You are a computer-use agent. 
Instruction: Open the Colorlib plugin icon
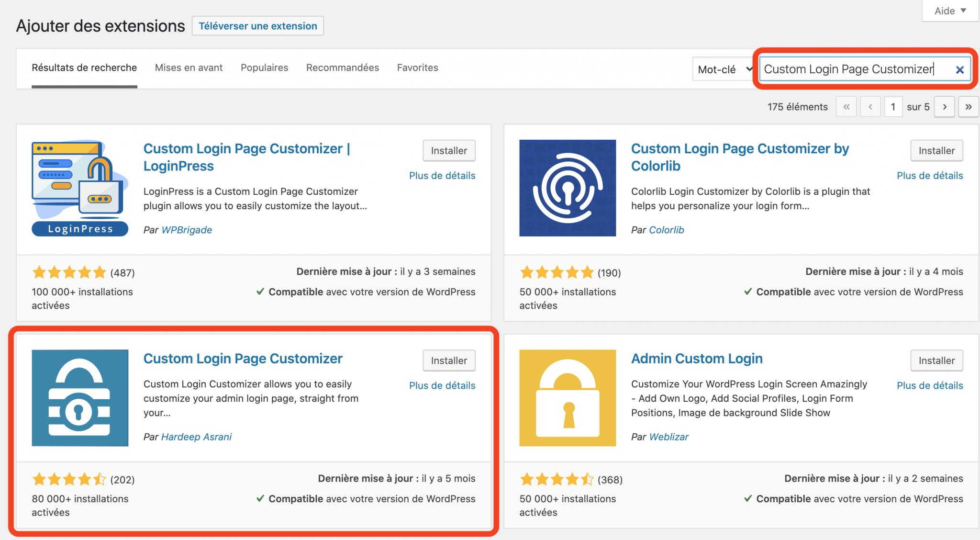[x=568, y=188]
